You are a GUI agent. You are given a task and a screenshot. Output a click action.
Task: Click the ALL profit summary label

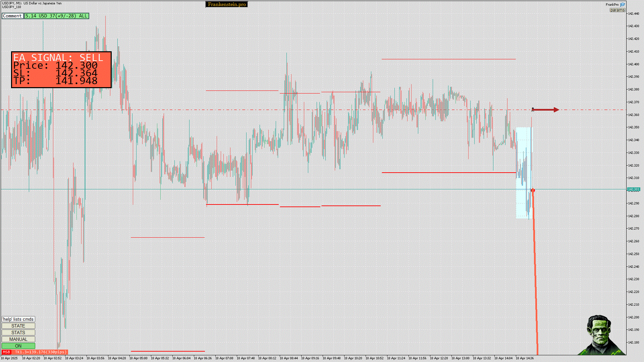tap(56, 16)
